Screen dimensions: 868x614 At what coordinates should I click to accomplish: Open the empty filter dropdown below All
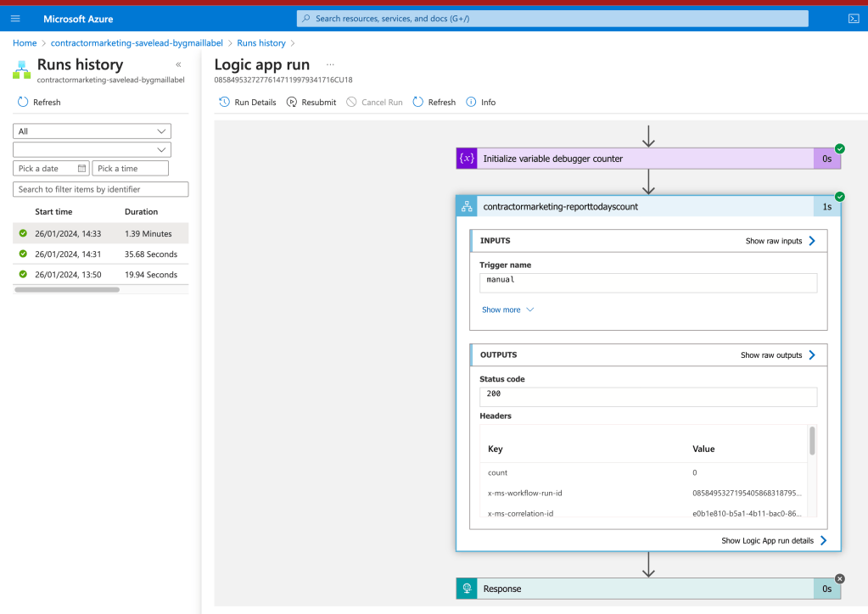pyautogui.click(x=92, y=149)
